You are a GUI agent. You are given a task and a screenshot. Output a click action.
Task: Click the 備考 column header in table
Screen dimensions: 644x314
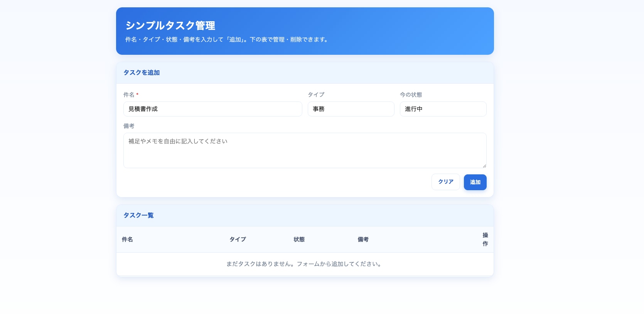click(x=363, y=240)
